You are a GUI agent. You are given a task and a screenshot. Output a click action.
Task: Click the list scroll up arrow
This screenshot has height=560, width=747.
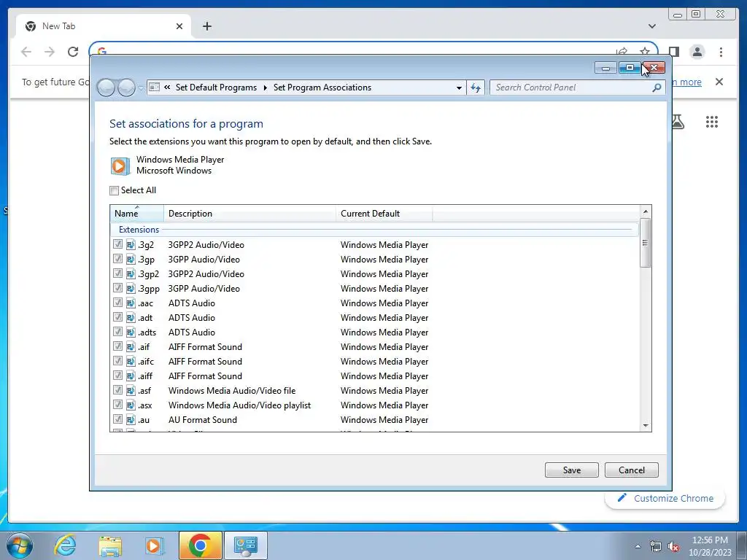coord(646,211)
